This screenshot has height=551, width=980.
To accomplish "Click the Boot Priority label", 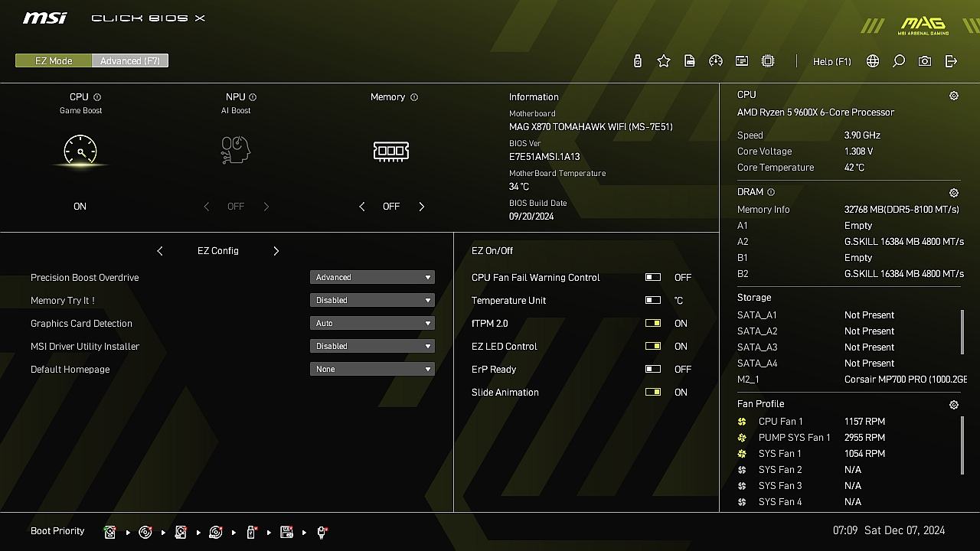I will pos(57,531).
